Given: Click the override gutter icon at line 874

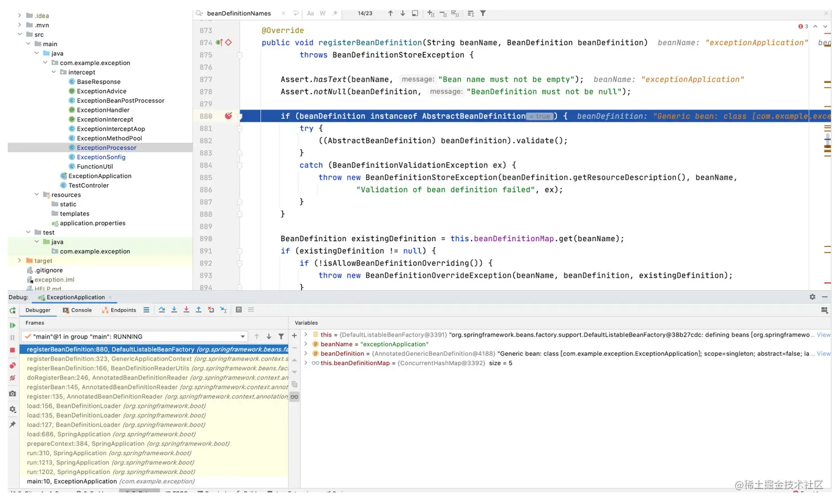Looking at the screenshot, I should pos(219,43).
